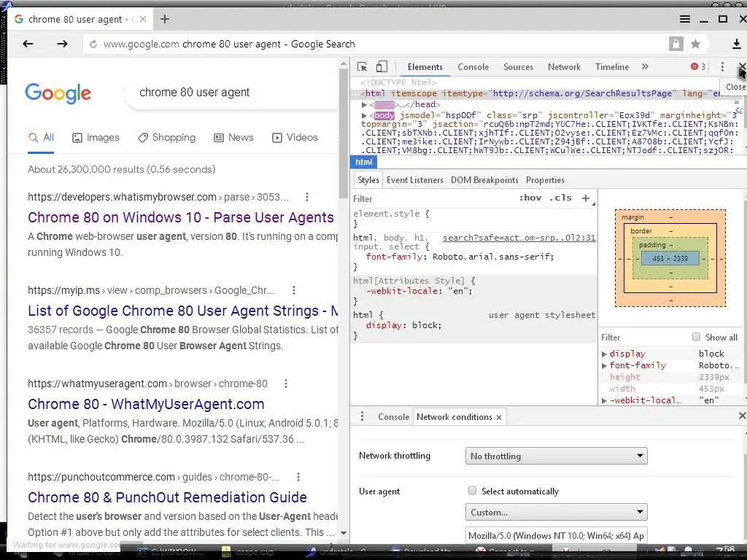Expand the head element node
The height and width of the screenshot is (560, 747).
point(364,105)
